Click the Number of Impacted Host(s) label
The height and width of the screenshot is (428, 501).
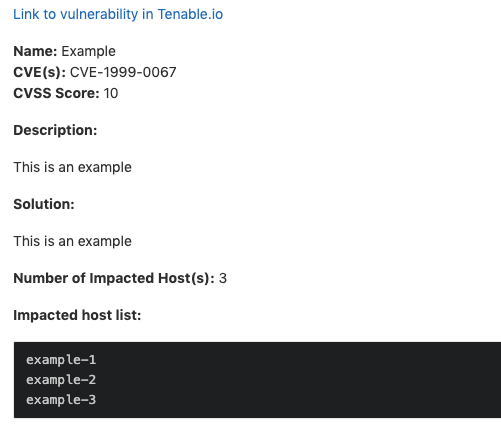point(114,278)
